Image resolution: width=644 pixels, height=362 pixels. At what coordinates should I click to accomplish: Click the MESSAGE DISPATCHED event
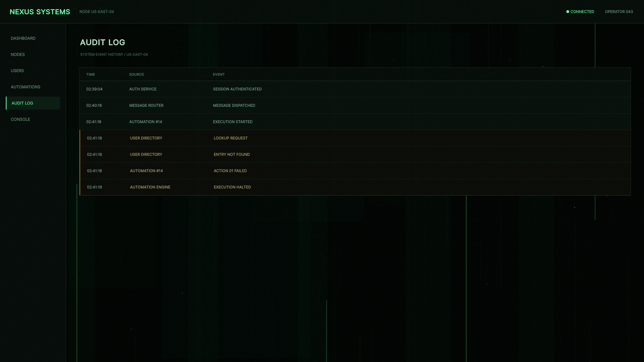(234, 105)
